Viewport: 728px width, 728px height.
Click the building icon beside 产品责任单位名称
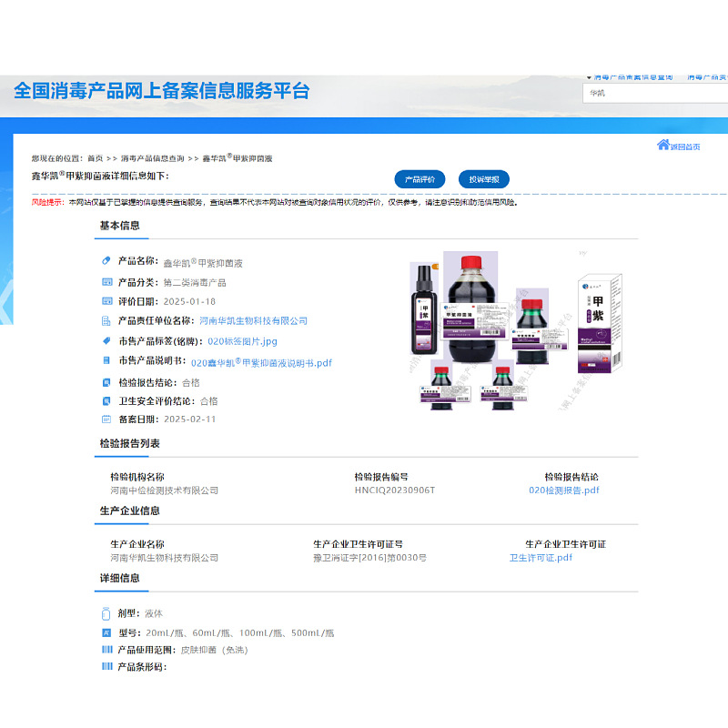(x=106, y=319)
